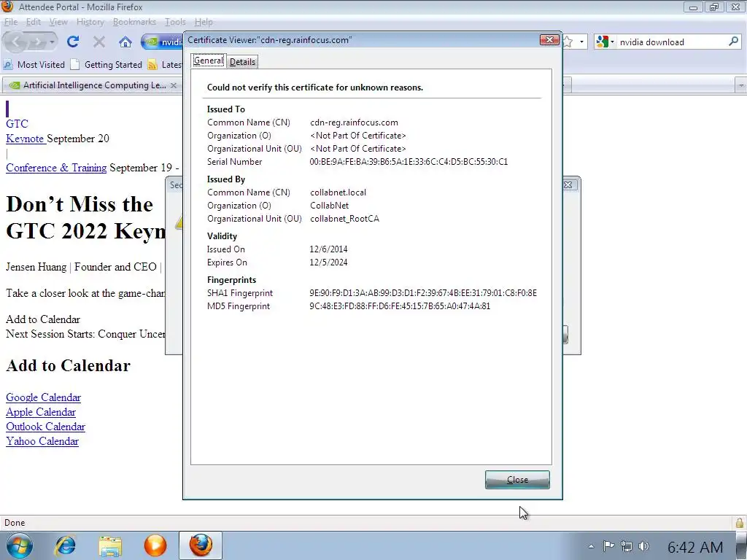Click the Close button in Certificate Viewer
Image resolution: width=747 pixels, height=560 pixels.
(517, 480)
